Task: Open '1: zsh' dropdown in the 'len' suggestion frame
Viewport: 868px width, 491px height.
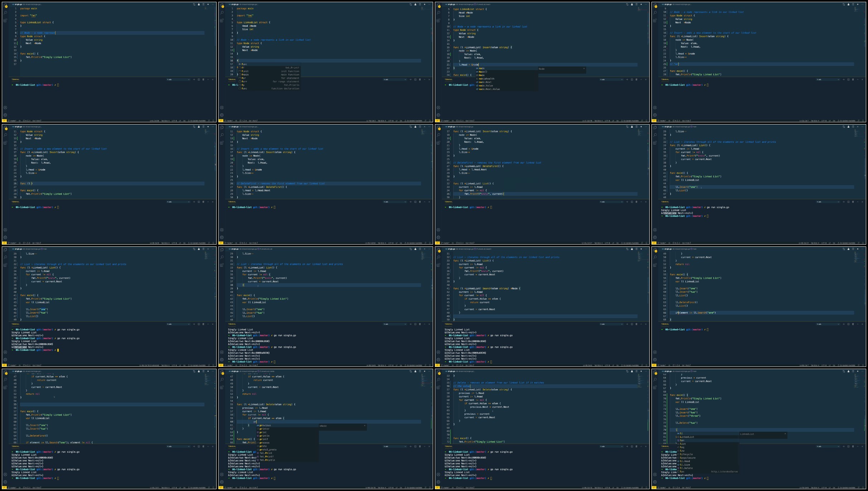Action: pyautogui.click(x=828, y=446)
